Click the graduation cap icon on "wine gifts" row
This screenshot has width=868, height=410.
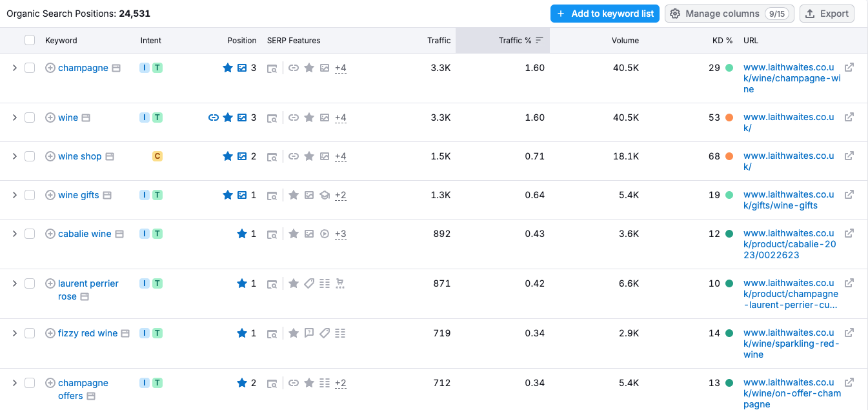[325, 195]
